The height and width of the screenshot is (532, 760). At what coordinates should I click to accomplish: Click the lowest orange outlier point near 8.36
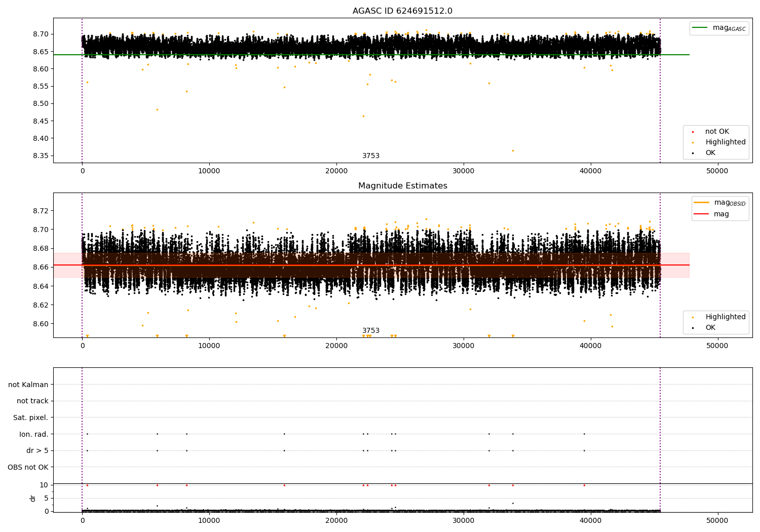point(513,150)
